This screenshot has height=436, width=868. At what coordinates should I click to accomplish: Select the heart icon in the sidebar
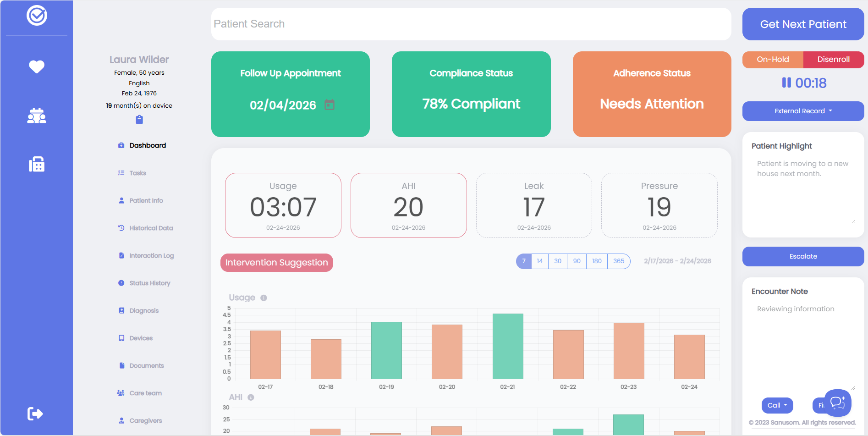coord(36,66)
